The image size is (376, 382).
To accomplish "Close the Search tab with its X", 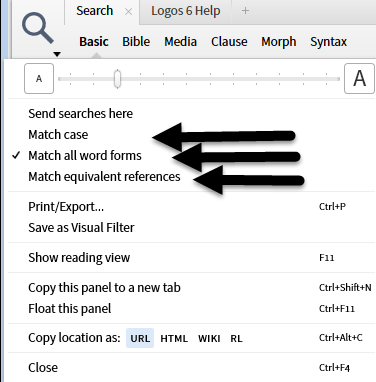I will [x=128, y=12].
